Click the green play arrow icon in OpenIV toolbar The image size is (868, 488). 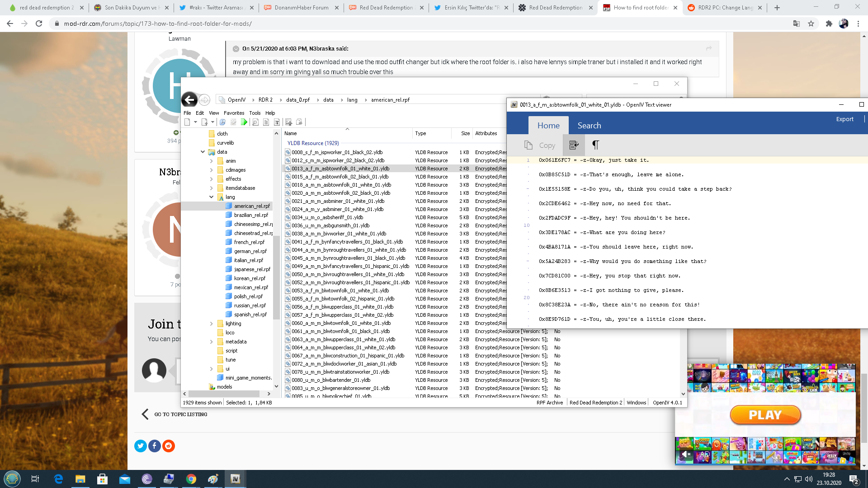tap(244, 122)
